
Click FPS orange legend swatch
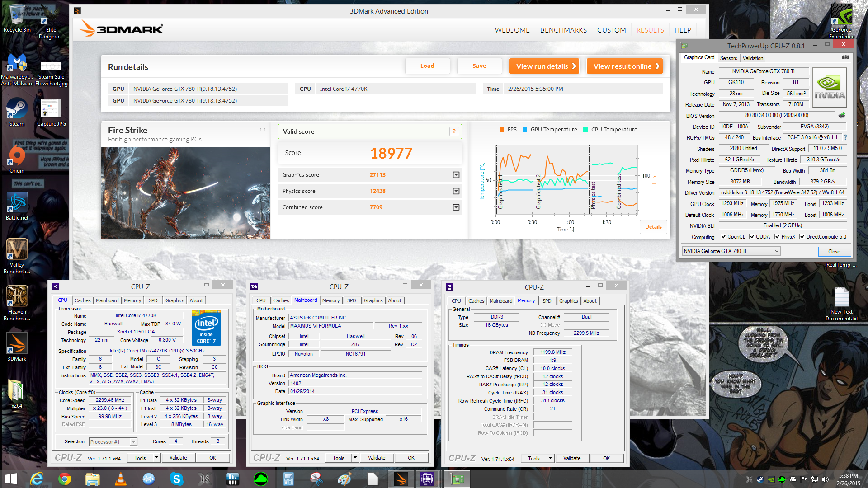502,130
